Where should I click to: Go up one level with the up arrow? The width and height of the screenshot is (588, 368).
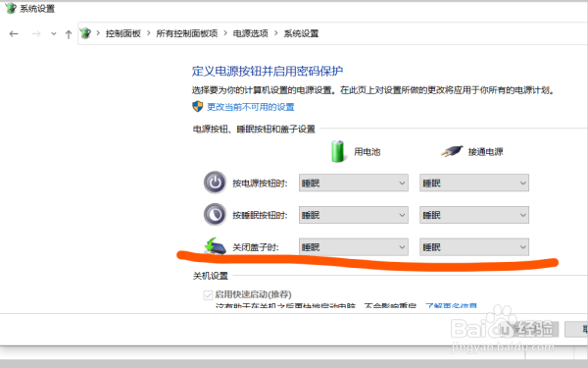pyautogui.click(x=69, y=34)
